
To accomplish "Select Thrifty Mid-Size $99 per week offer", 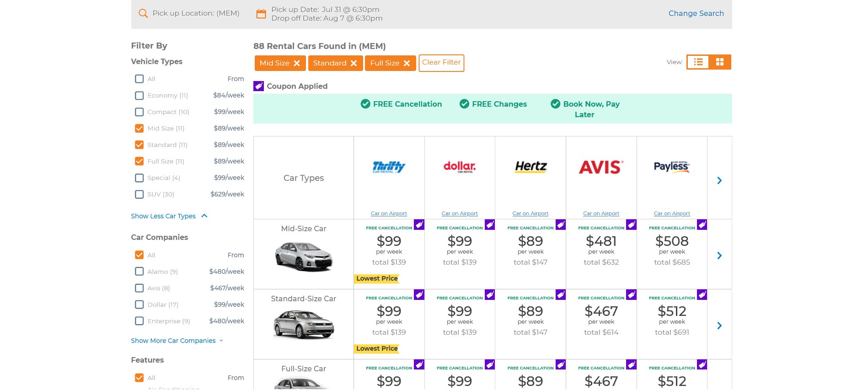I will click(x=389, y=254).
